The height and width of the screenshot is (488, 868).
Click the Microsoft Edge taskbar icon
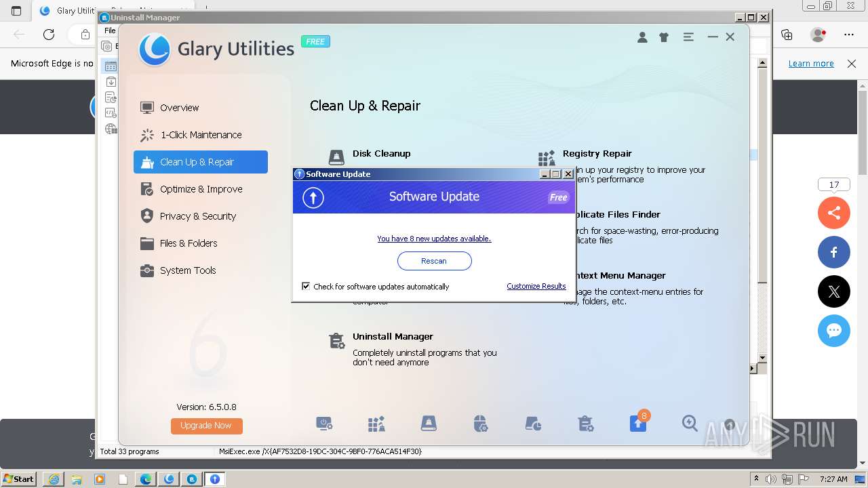pos(146,479)
